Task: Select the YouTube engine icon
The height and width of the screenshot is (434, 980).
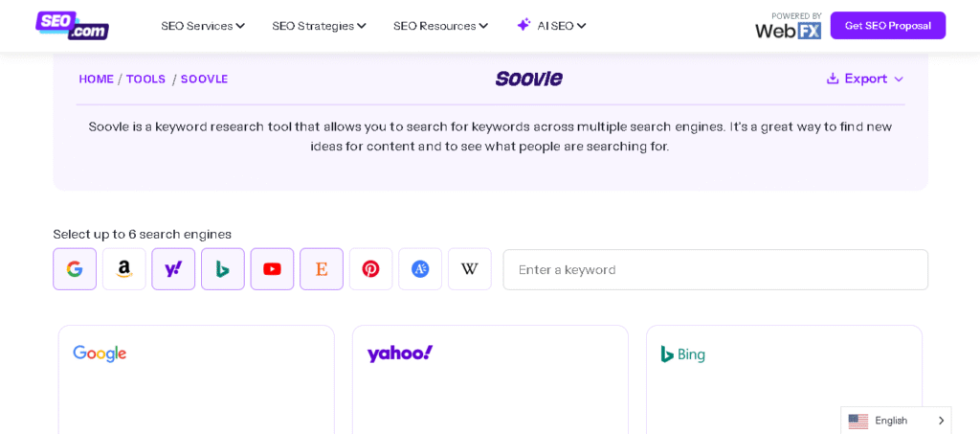Action: click(272, 269)
